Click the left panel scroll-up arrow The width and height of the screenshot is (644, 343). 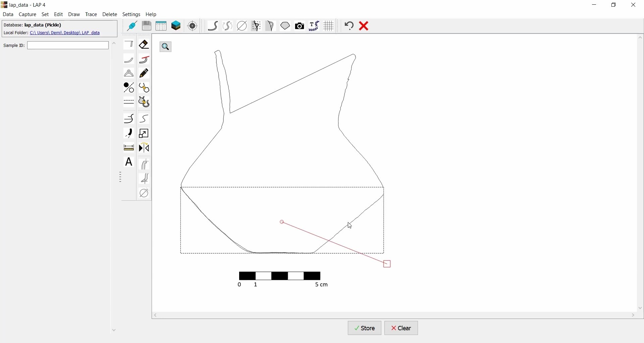click(114, 44)
